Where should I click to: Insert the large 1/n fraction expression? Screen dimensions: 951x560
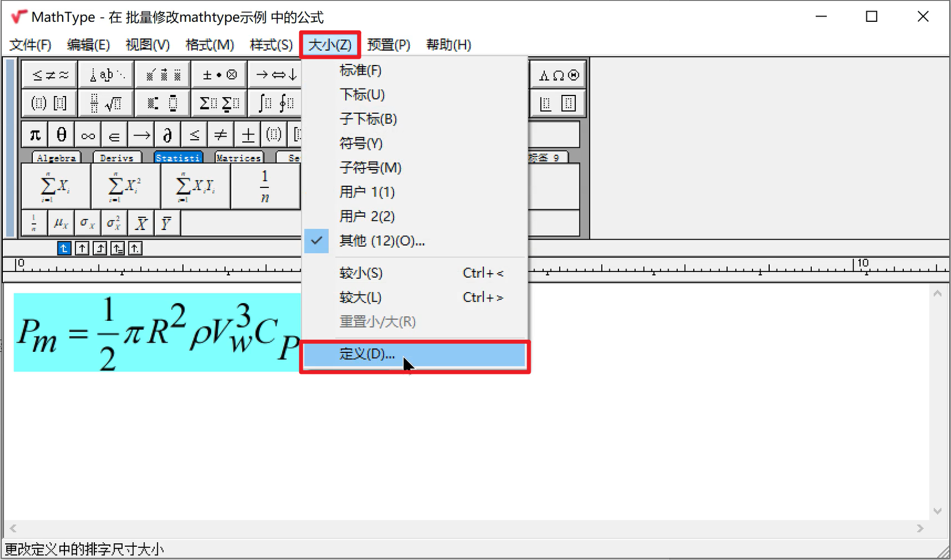tap(265, 186)
